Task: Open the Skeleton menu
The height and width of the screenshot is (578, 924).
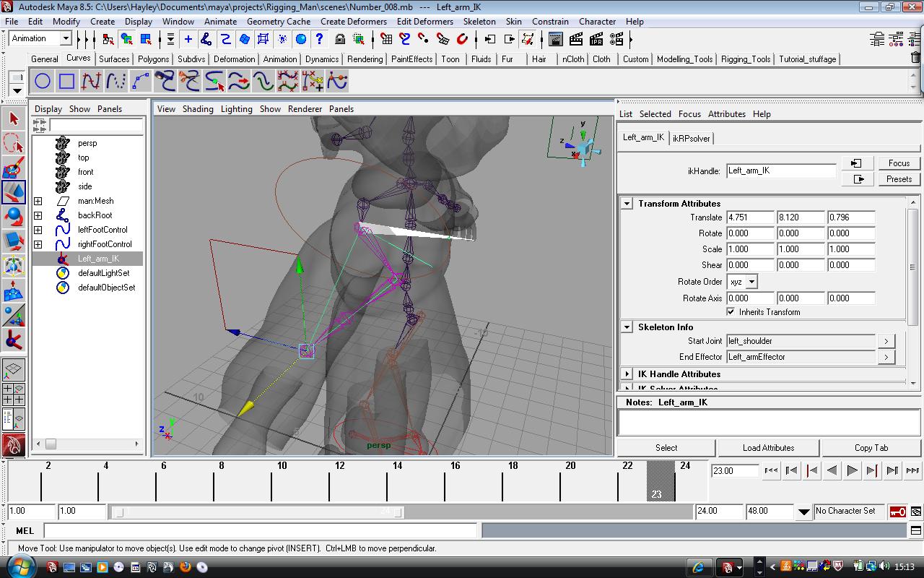Action: click(x=479, y=22)
